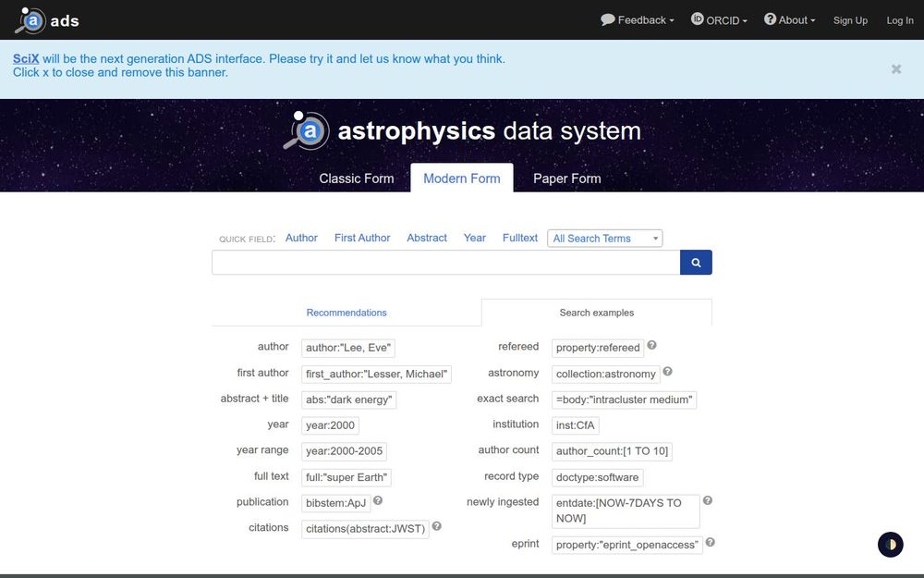924x578 pixels.
Task: Click the ads logo in top bar
Action: point(47,20)
